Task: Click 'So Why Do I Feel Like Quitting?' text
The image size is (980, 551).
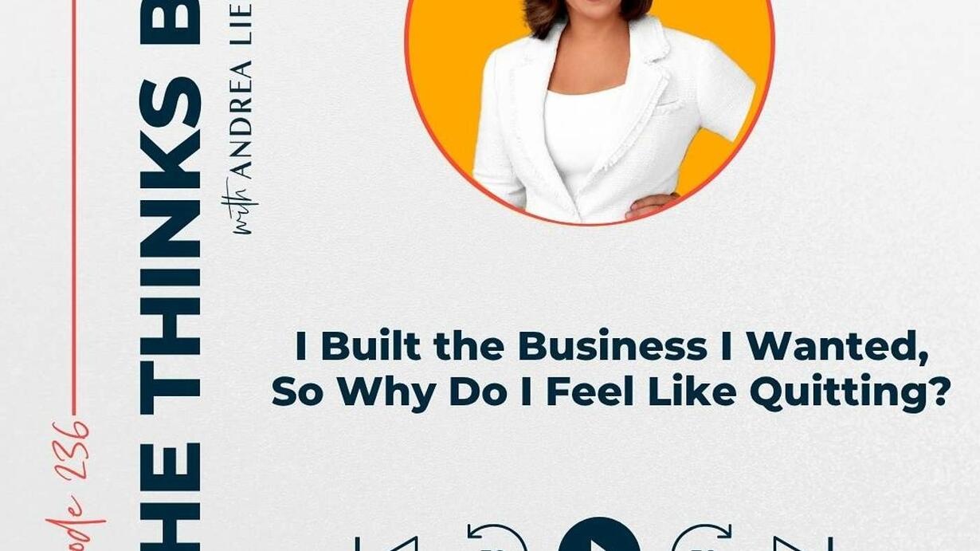Action: click(x=612, y=392)
